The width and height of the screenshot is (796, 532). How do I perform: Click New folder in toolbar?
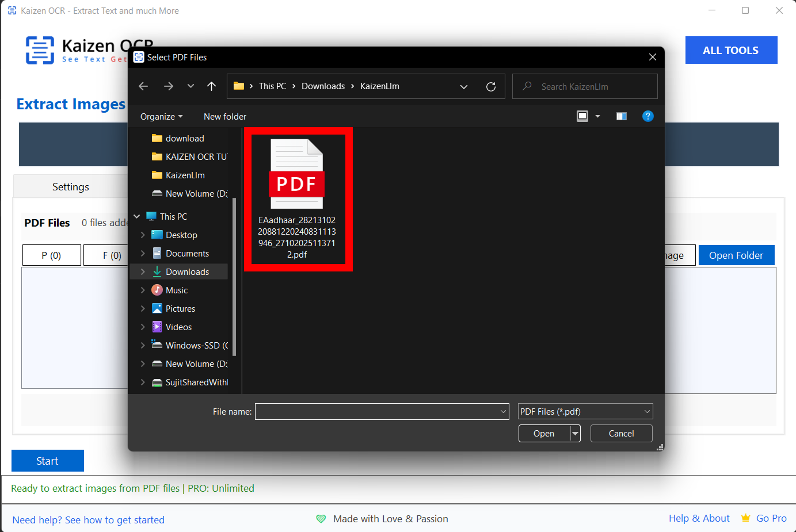224,117
